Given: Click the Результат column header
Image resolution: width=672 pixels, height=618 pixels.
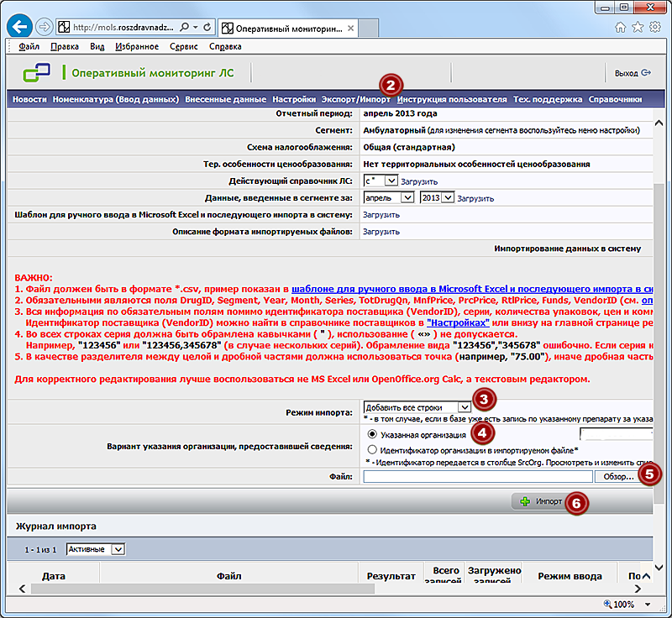Looking at the screenshot, I should tap(391, 576).
